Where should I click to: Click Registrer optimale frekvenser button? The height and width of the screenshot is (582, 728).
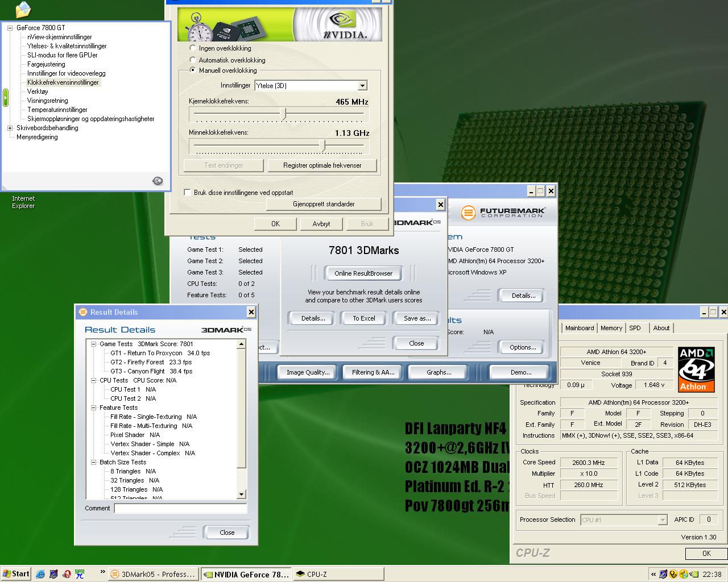pyautogui.click(x=322, y=165)
